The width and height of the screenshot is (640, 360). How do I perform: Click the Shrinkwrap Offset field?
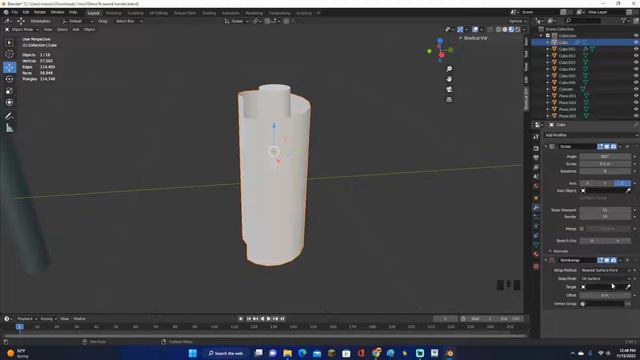click(x=605, y=295)
